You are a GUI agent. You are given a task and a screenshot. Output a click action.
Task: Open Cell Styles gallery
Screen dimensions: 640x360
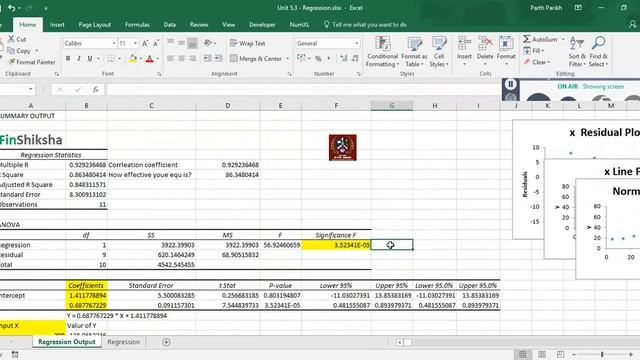point(439,51)
